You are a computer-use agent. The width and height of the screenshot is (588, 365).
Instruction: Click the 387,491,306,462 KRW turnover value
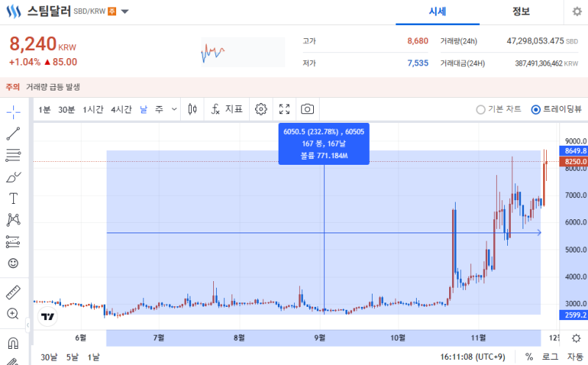(x=546, y=63)
